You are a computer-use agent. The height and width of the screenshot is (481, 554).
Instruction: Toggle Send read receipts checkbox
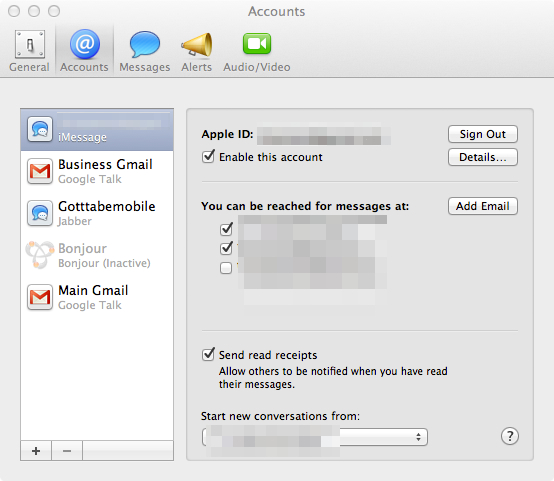tap(208, 354)
